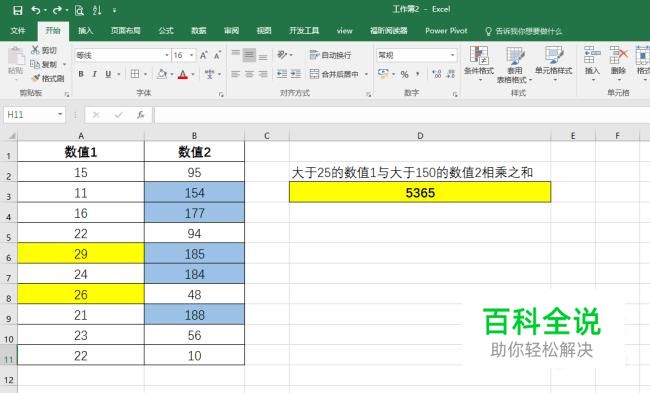Switch to the 公式 ribbon tab

pyautogui.click(x=166, y=31)
